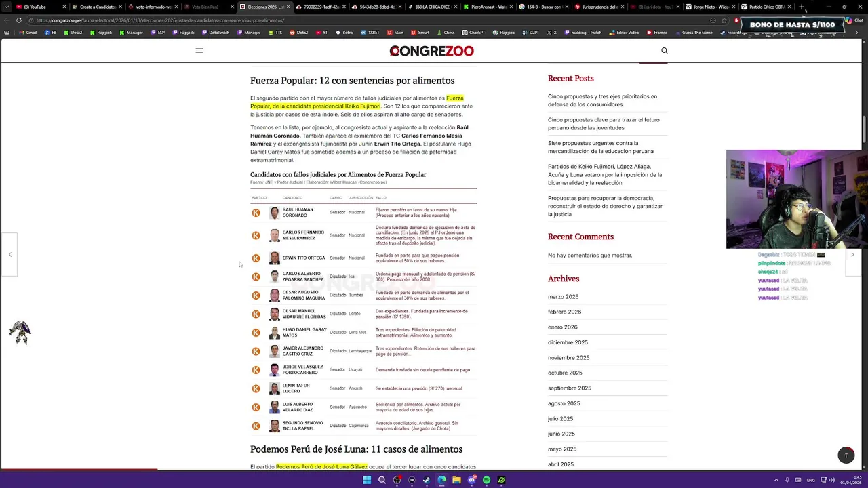The width and height of the screenshot is (868, 488).
Task: Click the CONGREZOO logo
Action: point(431,51)
